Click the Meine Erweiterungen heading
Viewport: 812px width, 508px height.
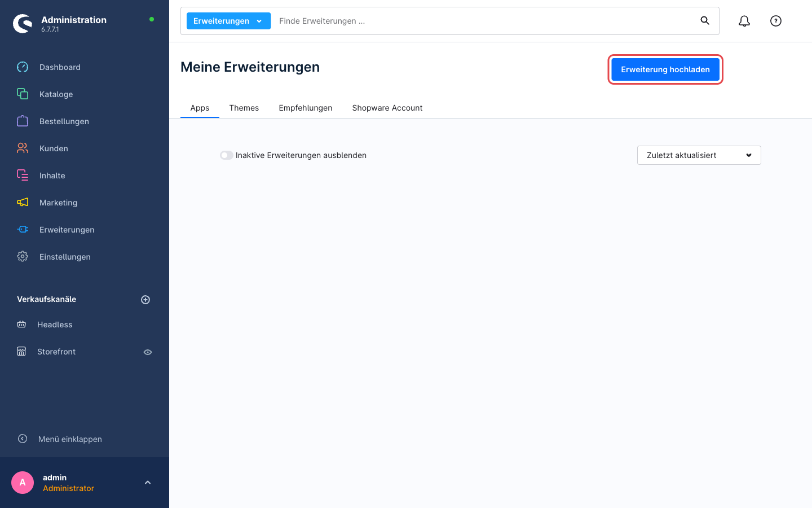click(x=250, y=67)
